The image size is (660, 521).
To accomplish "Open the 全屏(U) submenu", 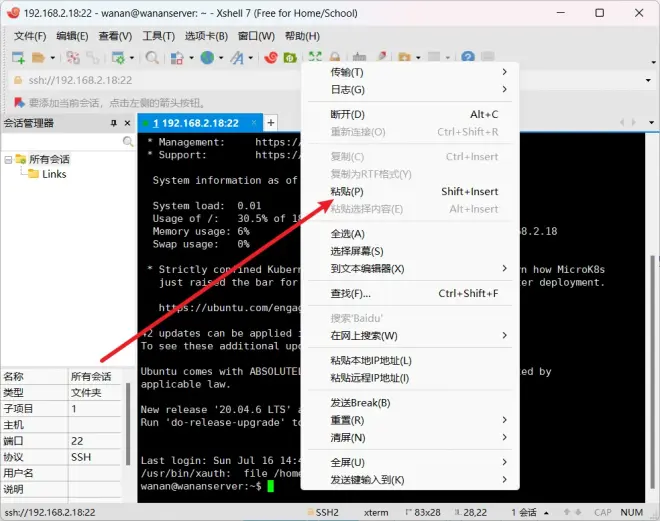I will click(x=410, y=463).
